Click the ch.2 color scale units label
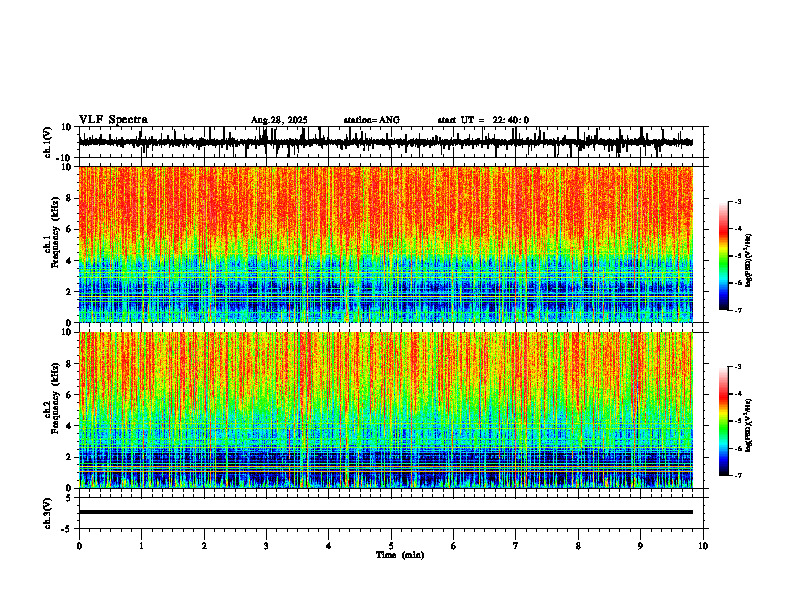 (749, 424)
